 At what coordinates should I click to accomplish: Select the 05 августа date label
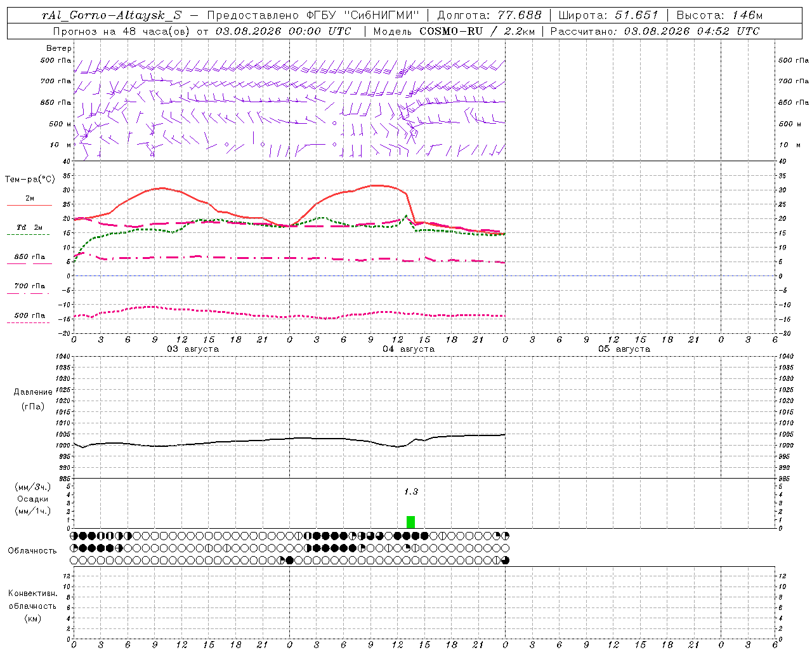pyautogui.click(x=624, y=348)
